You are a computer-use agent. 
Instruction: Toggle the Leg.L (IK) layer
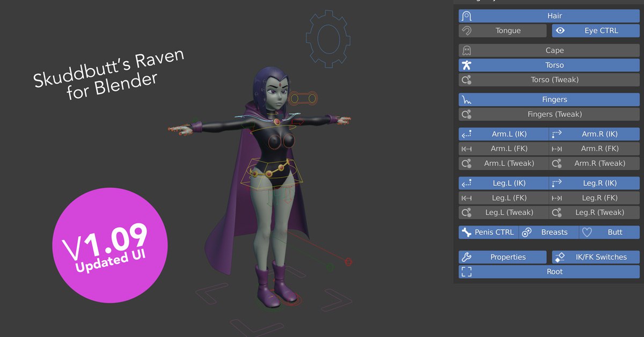pyautogui.click(x=504, y=183)
